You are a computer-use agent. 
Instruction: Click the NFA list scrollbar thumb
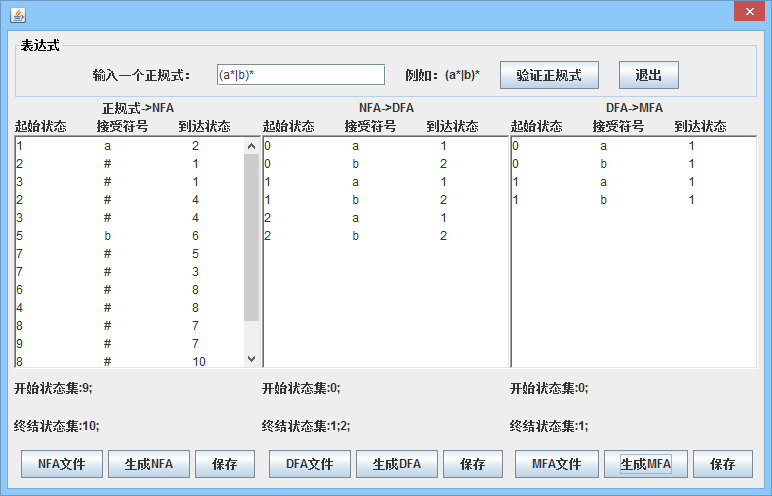[252, 237]
